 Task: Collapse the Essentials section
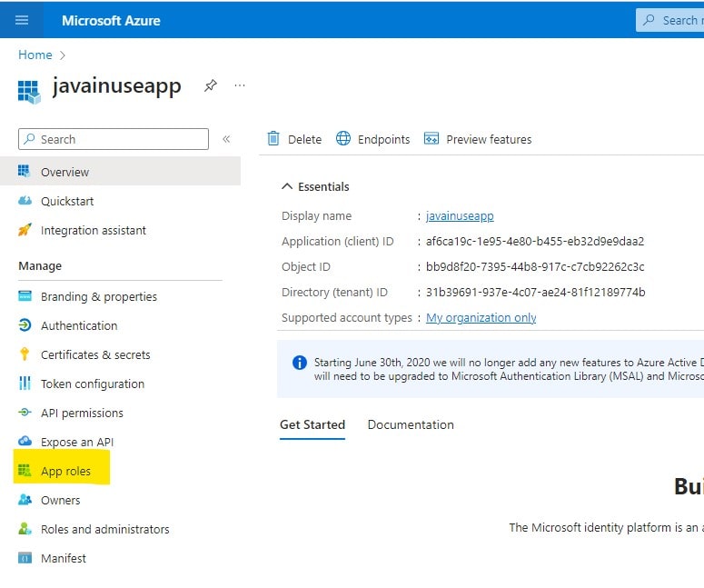287,186
